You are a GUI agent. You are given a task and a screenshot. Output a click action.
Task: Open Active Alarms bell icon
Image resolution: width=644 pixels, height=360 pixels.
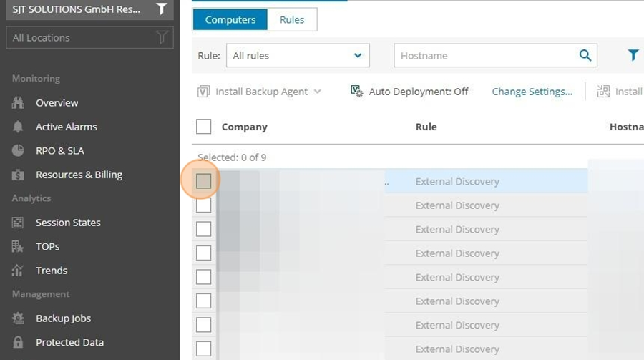point(18,127)
